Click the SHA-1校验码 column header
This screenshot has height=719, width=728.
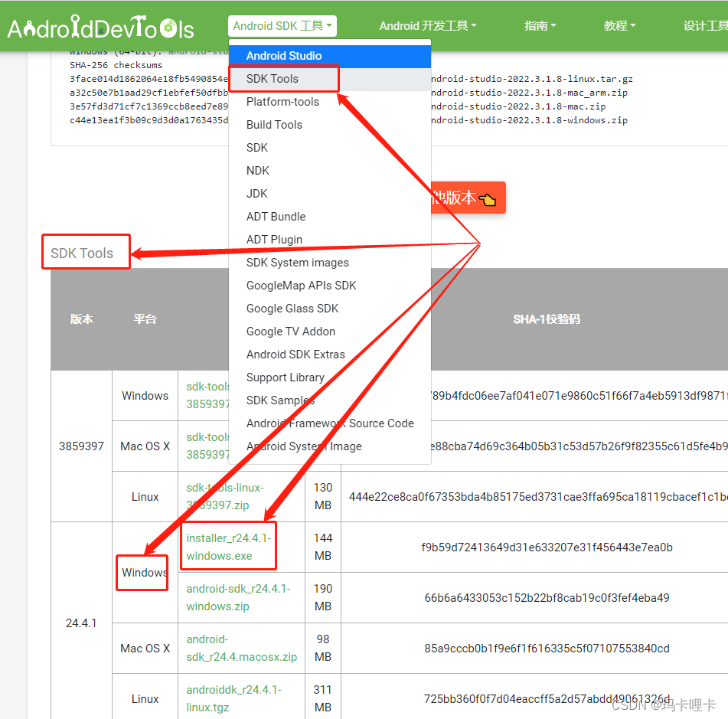pos(547,319)
